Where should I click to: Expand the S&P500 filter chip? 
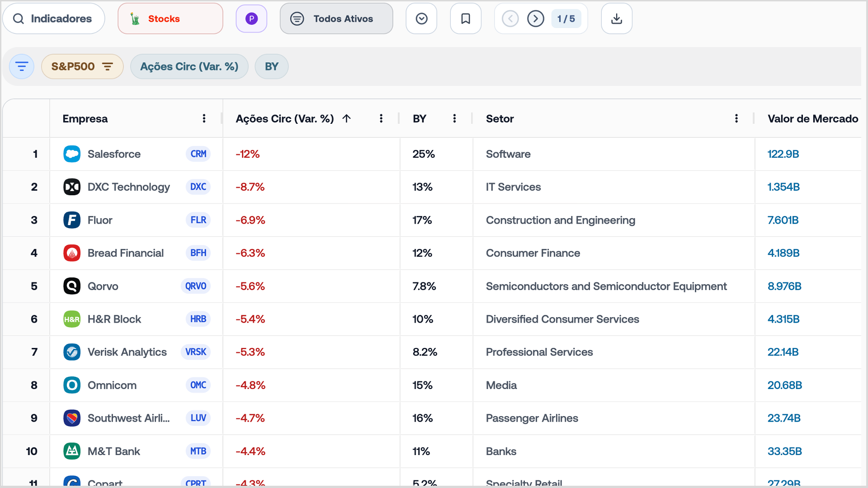coord(82,66)
